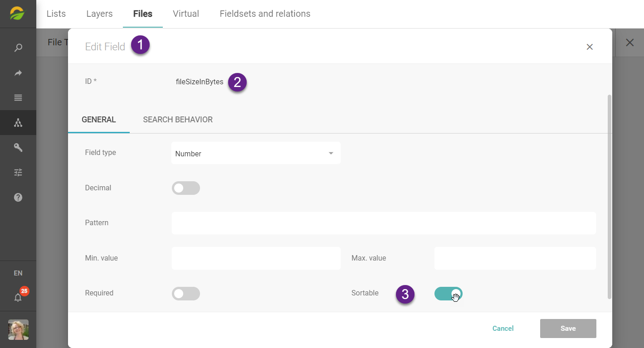Open the help question mark icon
The height and width of the screenshot is (348, 644).
point(18,198)
